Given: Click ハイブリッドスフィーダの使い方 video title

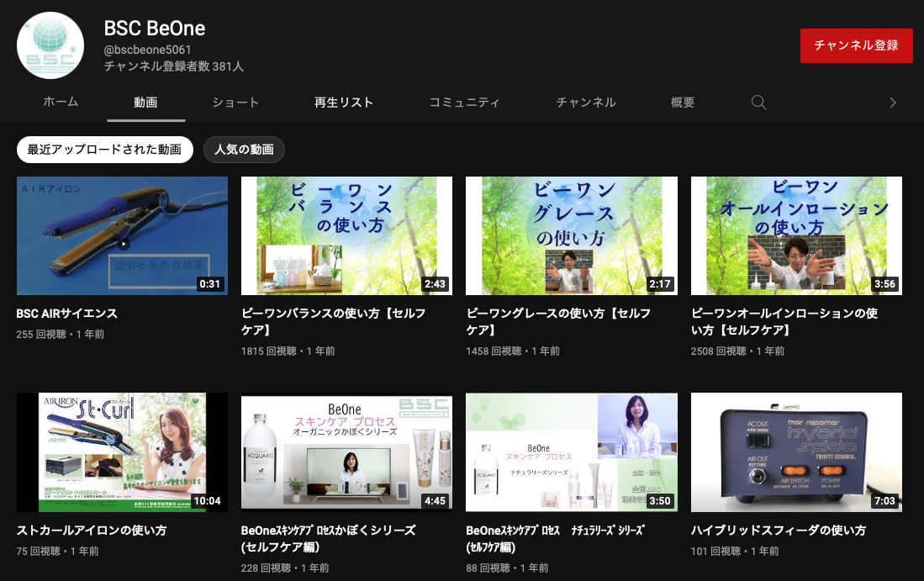Looking at the screenshot, I should click(x=778, y=531).
